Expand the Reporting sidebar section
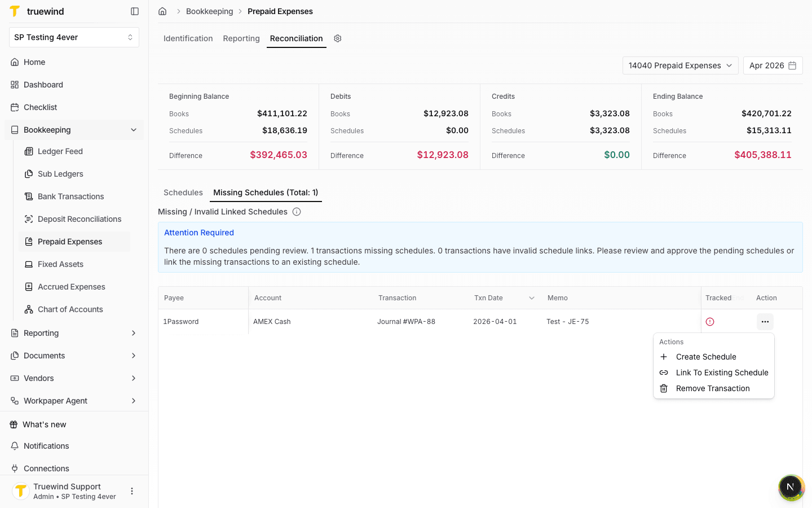The width and height of the screenshot is (812, 508). [x=74, y=333]
